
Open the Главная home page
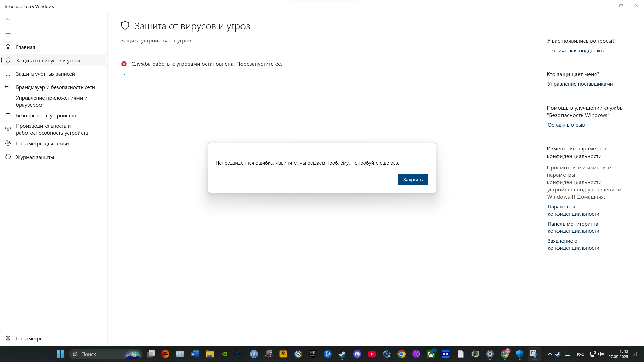(54, 47)
